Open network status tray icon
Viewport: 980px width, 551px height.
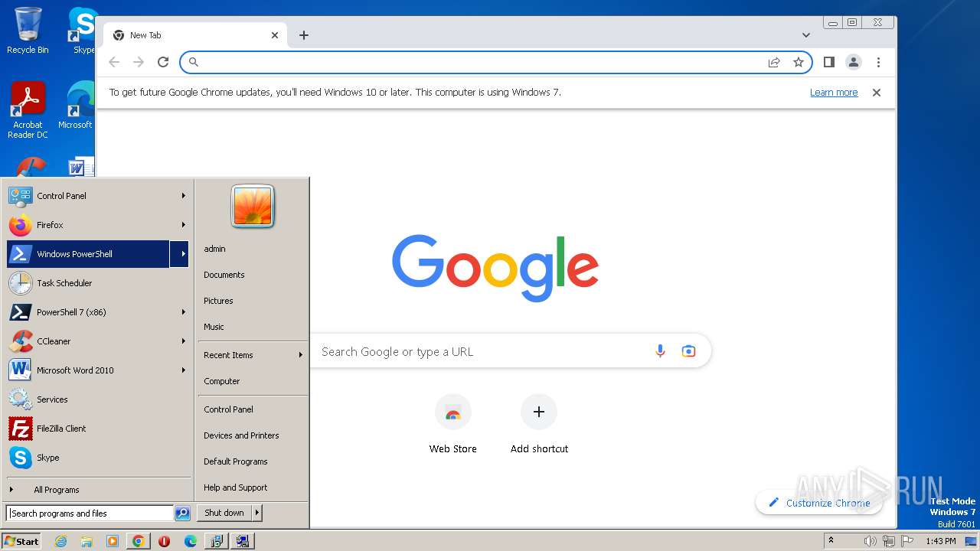[x=889, y=541]
